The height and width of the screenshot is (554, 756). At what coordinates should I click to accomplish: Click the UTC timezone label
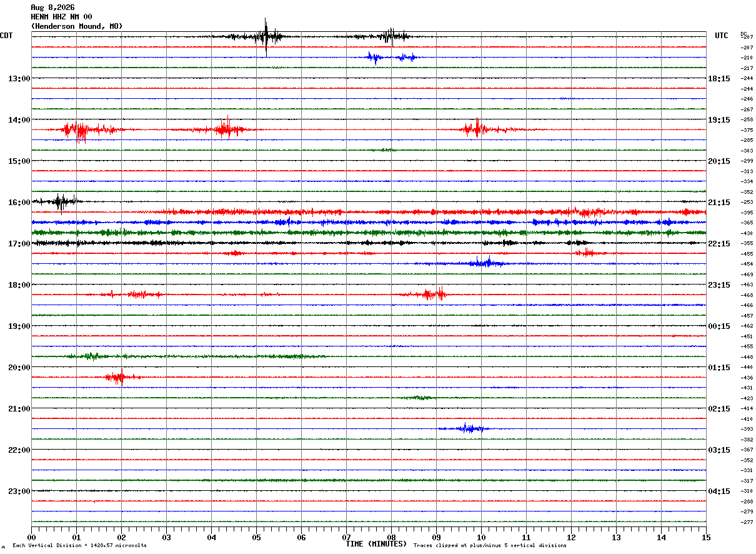tap(722, 36)
